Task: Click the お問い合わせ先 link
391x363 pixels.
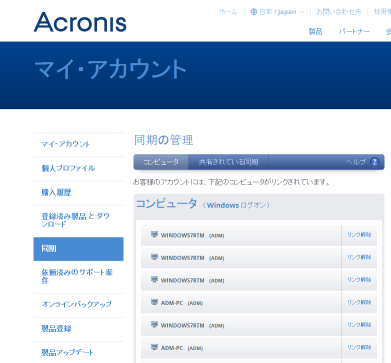Action: point(339,12)
